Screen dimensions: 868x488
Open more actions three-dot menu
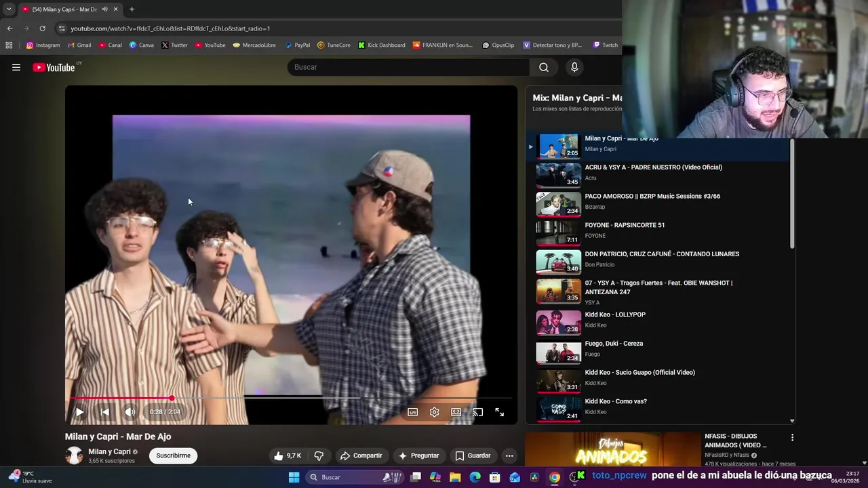(x=509, y=455)
